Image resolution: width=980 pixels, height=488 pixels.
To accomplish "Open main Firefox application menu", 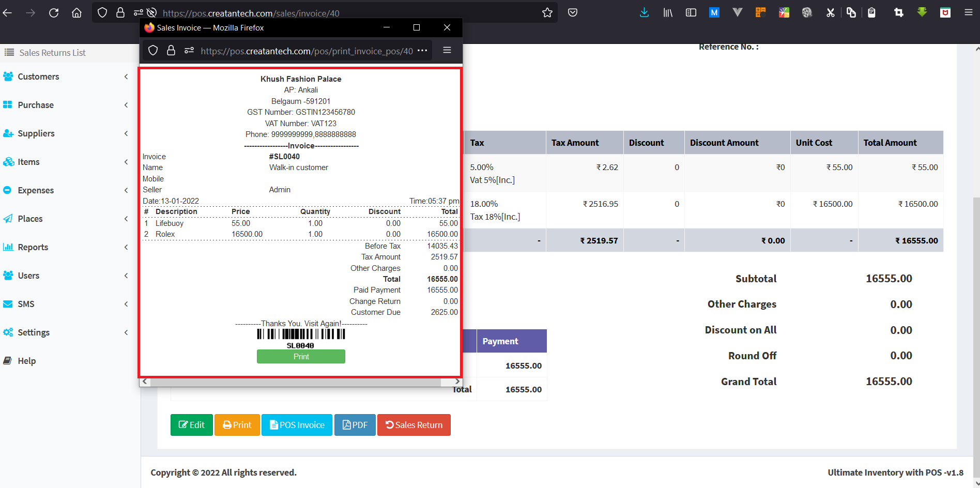I will (969, 13).
